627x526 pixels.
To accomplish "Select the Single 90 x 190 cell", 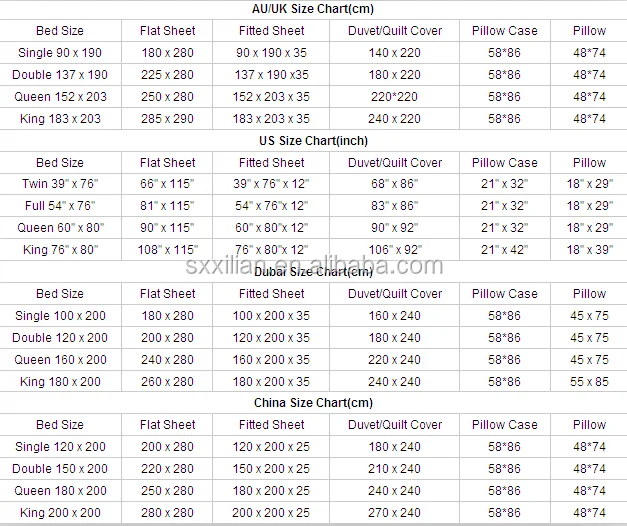I will (60, 53).
